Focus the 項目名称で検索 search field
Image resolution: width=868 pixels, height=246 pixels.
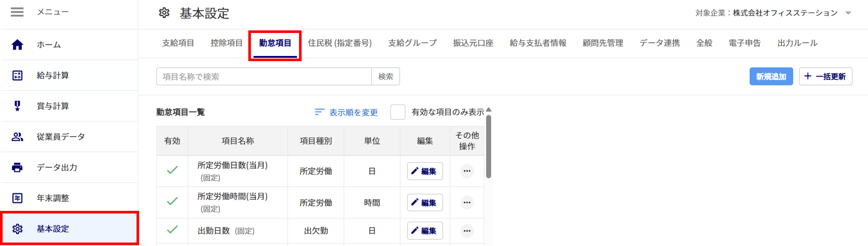point(264,76)
